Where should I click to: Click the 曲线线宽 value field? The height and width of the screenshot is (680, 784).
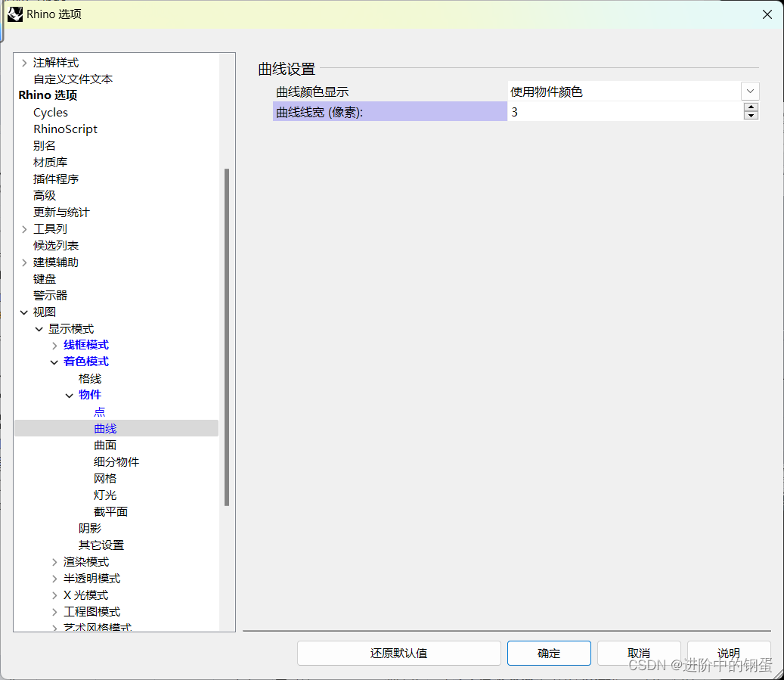[x=625, y=112]
